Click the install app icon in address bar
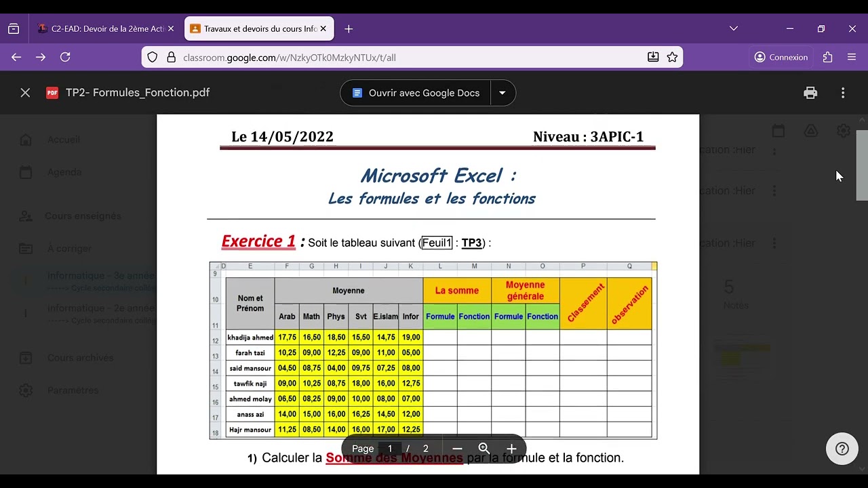 pos(653,58)
